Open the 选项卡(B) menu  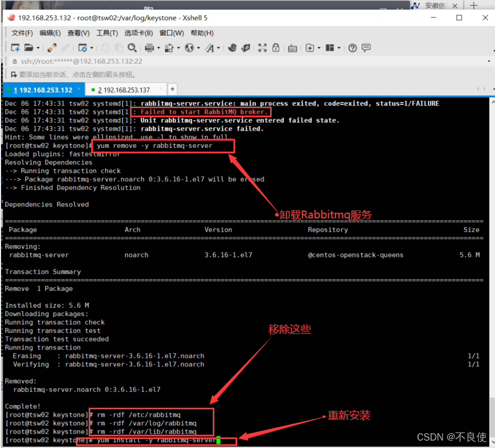click(138, 33)
